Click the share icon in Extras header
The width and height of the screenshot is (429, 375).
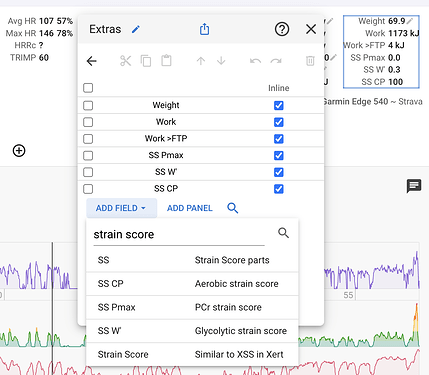point(204,29)
